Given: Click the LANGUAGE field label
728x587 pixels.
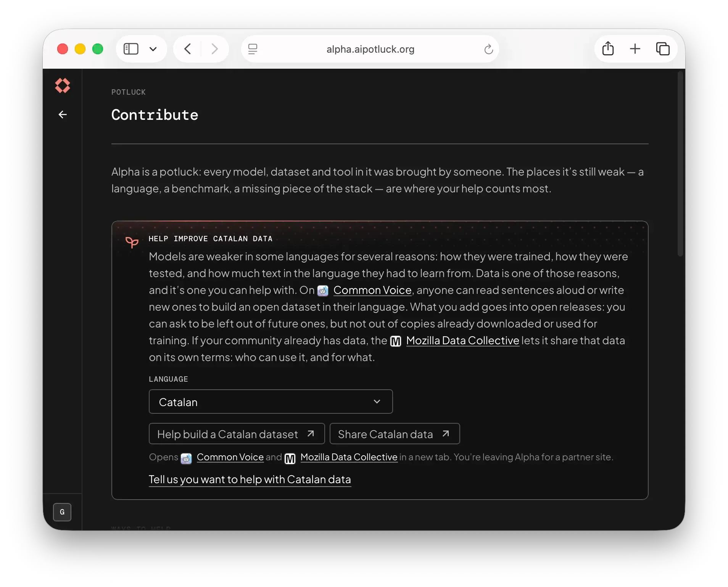Looking at the screenshot, I should point(168,379).
